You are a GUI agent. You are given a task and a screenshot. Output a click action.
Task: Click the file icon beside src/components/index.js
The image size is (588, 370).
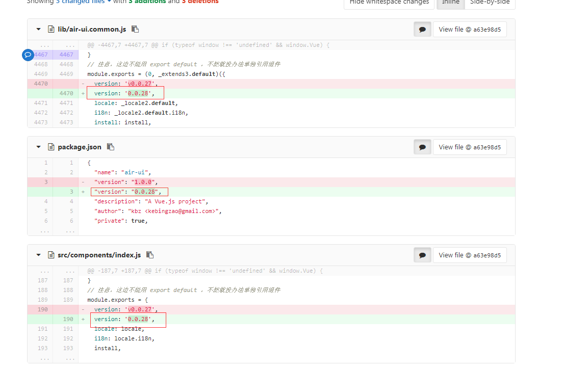coord(52,255)
